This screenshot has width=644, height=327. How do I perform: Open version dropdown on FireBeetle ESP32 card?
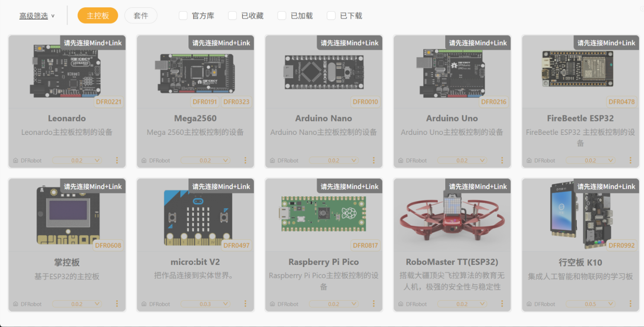(x=590, y=160)
